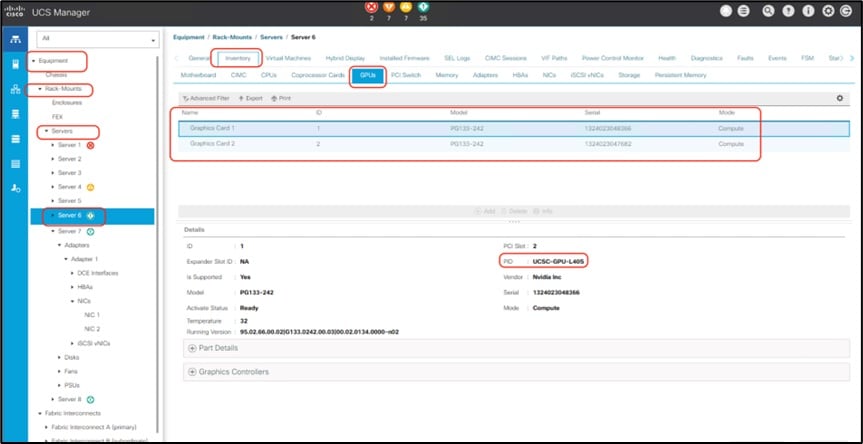Screen dimensions: 863x444
Task: Click the help icon beside the search icon
Action: coord(789,12)
